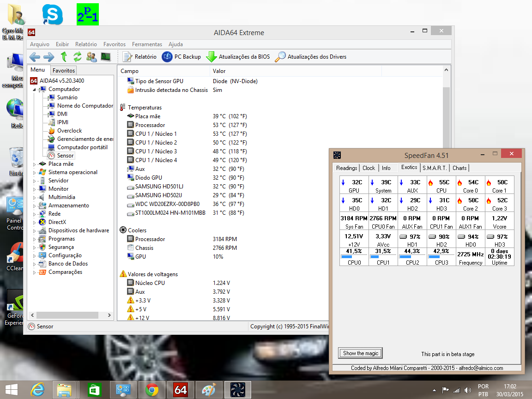Expand the Armazenamento tree node

point(34,206)
